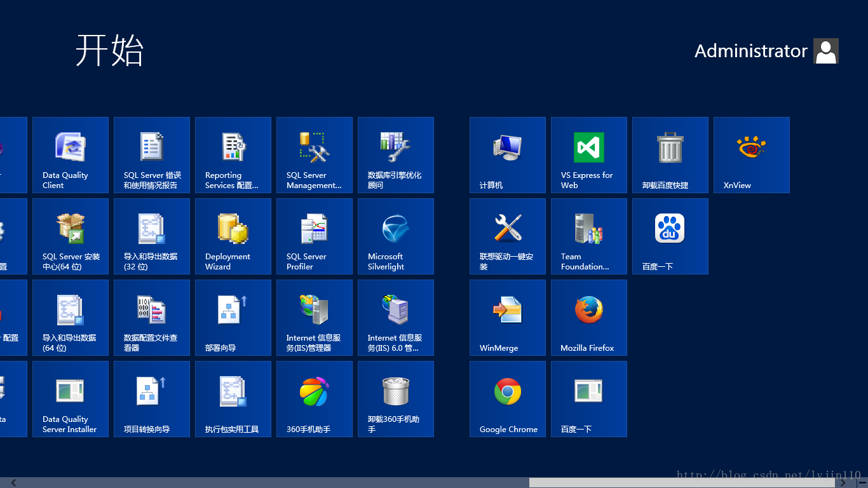Viewport: 868px width, 488px height.
Task: Launch Mozilla Firefox from Start screen
Action: (589, 318)
